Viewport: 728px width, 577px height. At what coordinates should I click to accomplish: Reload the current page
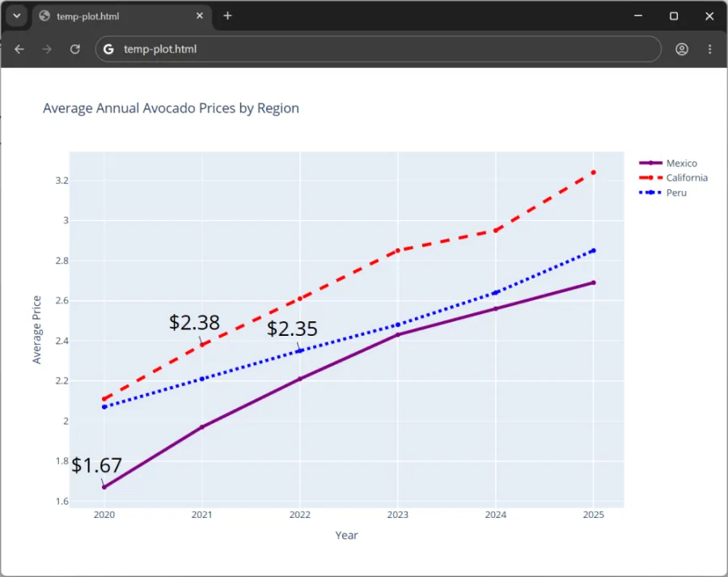pos(74,49)
